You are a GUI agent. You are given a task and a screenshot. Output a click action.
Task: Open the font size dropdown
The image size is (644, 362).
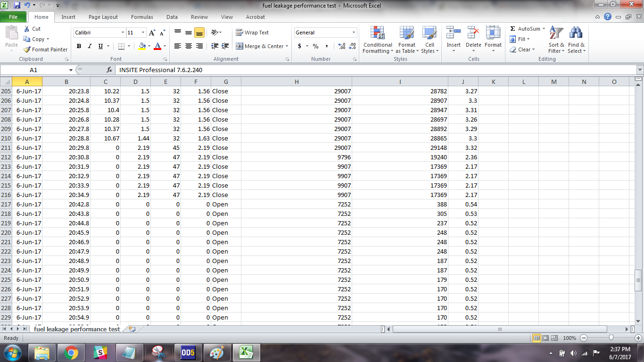pos(143,33)
